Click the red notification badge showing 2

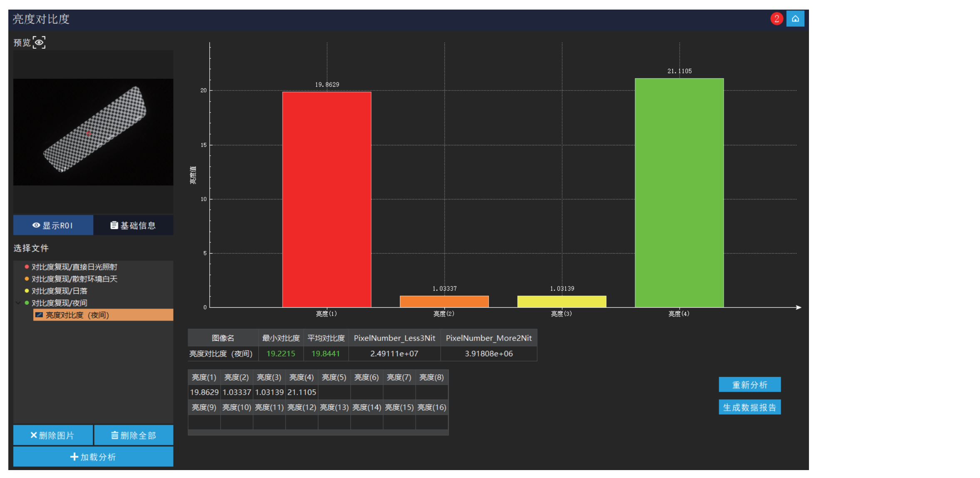pyautogui.click(x=776, y=19)
